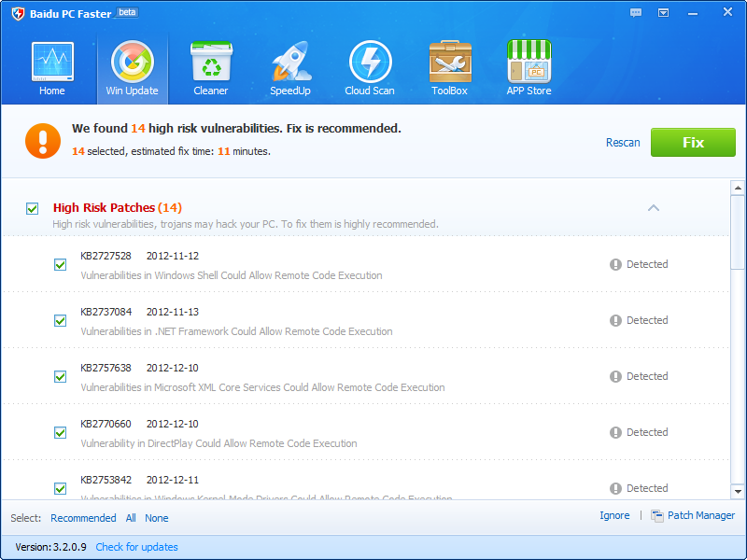Open the Home panel
This screenshot has height=560, width=747.
(x=51, y=67)
